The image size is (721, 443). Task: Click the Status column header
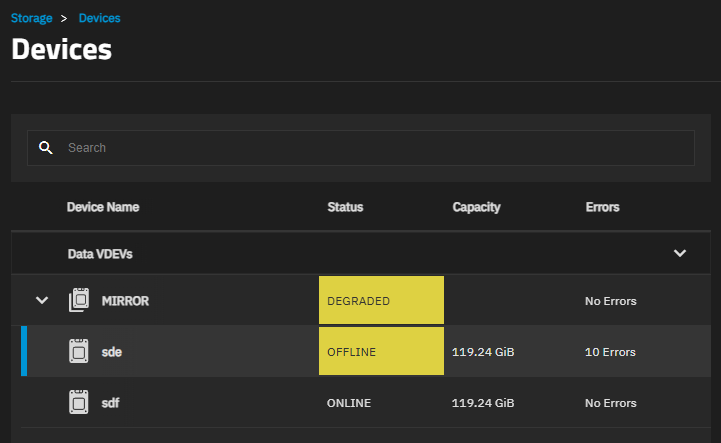pyautogui.click(x=345, y=207)
